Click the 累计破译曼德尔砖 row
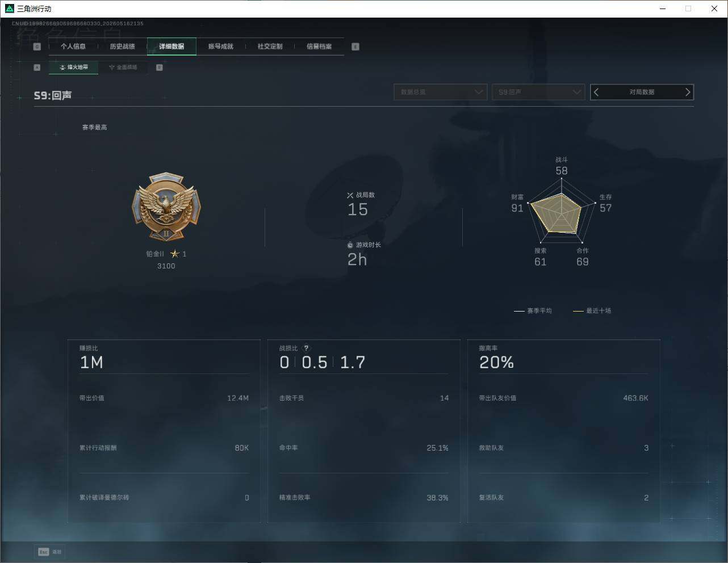The height and width of the screenshot is (563, 728). click(x=164, y=498)
